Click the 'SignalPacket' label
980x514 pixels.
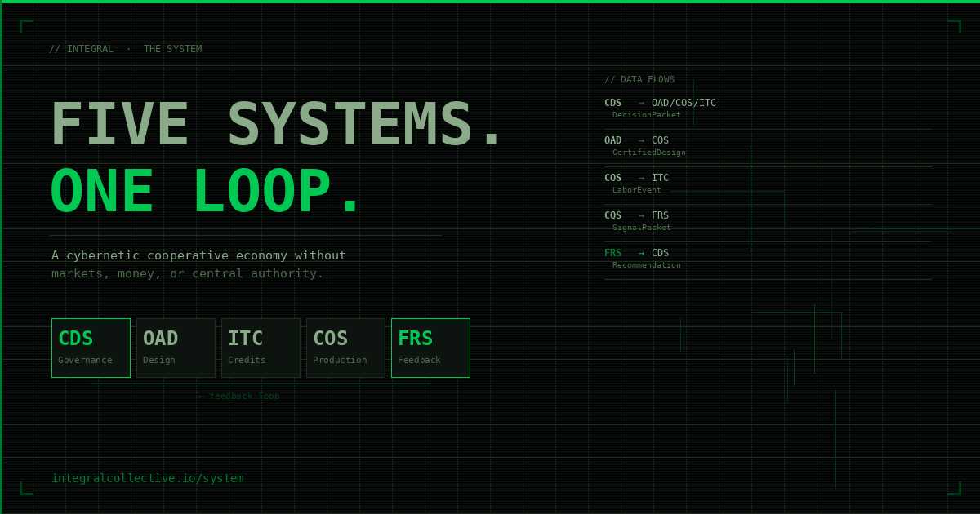pyautogui.click(x=642, y=228)
